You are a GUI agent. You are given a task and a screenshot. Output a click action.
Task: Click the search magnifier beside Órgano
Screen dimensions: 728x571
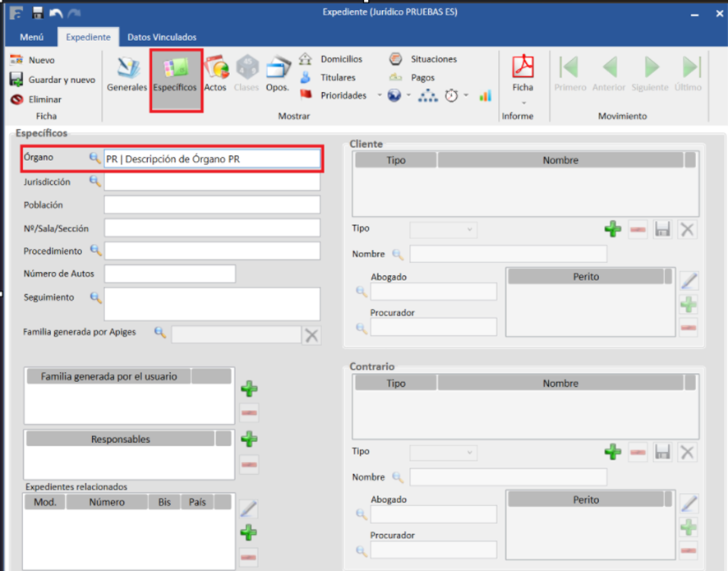point(95,159)
